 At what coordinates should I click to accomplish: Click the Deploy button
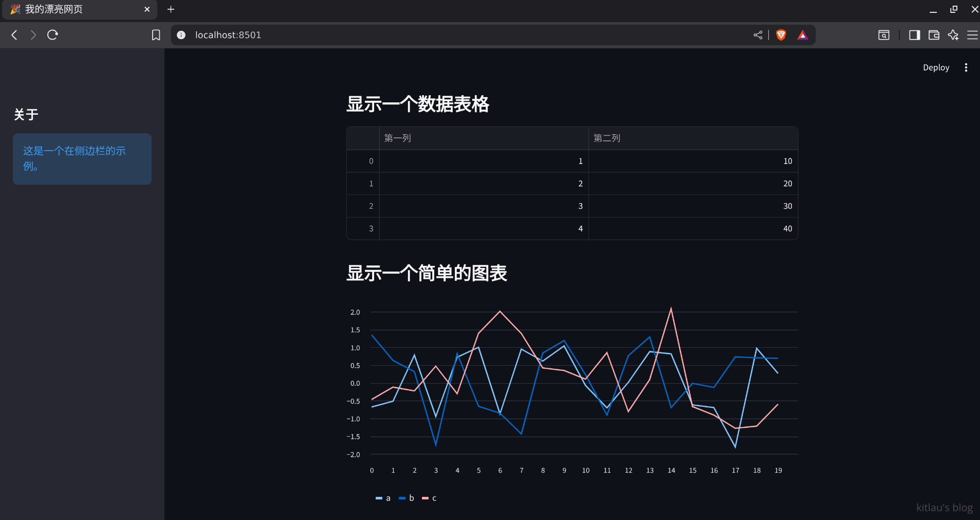point(936,67)
